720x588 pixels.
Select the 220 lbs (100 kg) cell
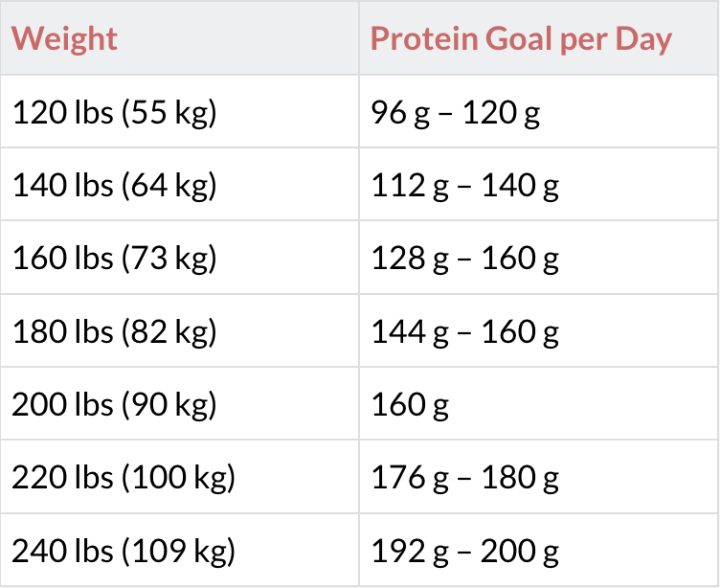[x=179, y=477]
